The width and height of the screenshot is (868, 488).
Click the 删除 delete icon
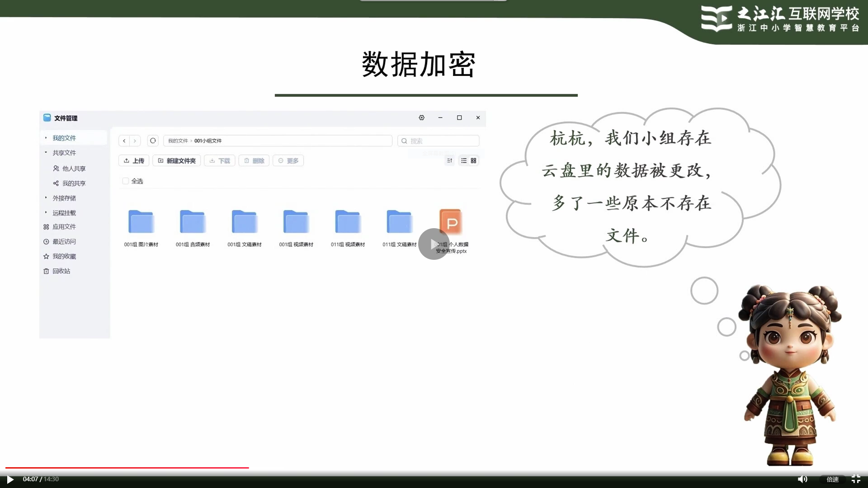tap(246, 160)
